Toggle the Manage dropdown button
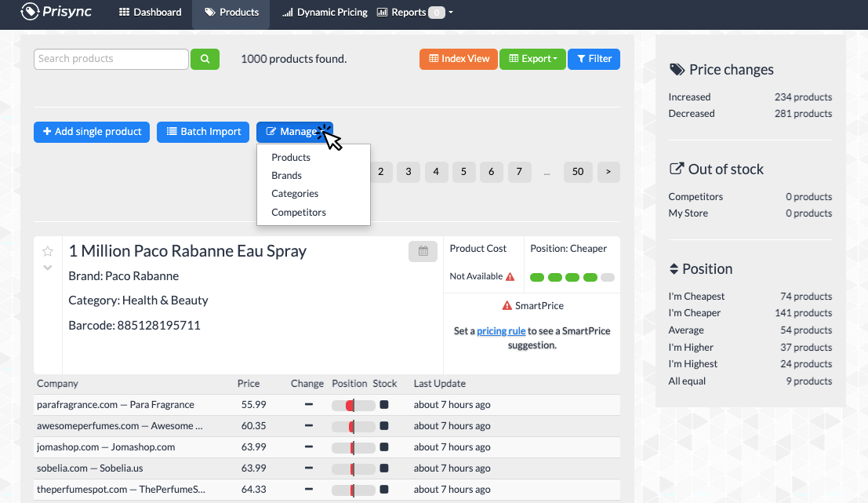 pyautogui.click(x=294, y=132)
